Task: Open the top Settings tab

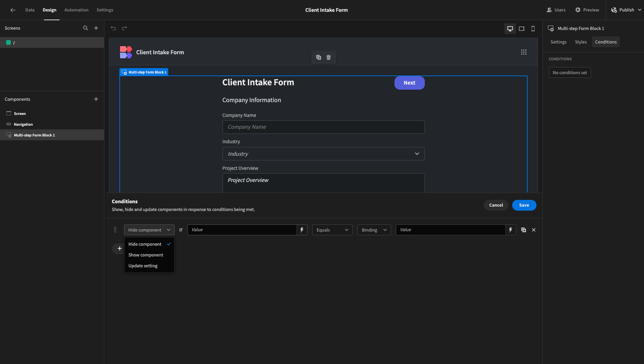Action: (x=105, y=10)
